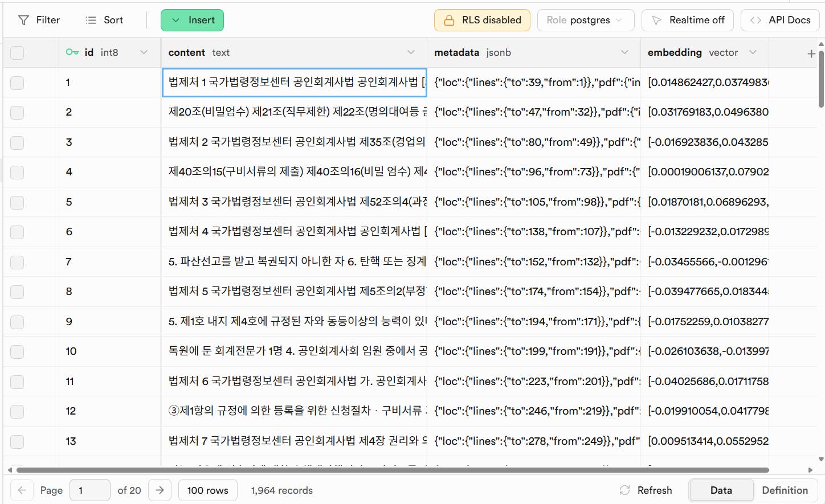Open the Insert dropdown button
This screenshot has height=504, width=825.
192,21
